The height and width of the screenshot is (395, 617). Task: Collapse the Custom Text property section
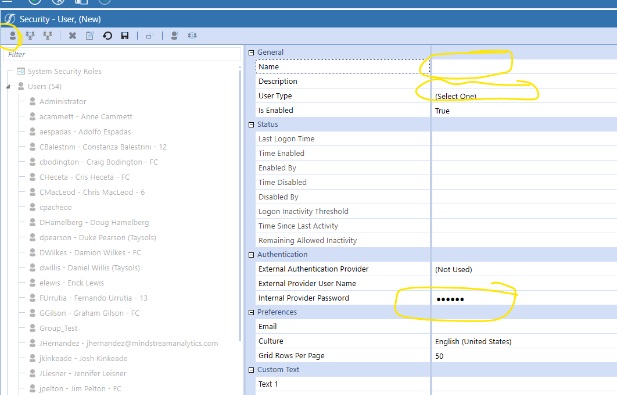point(251,370)
